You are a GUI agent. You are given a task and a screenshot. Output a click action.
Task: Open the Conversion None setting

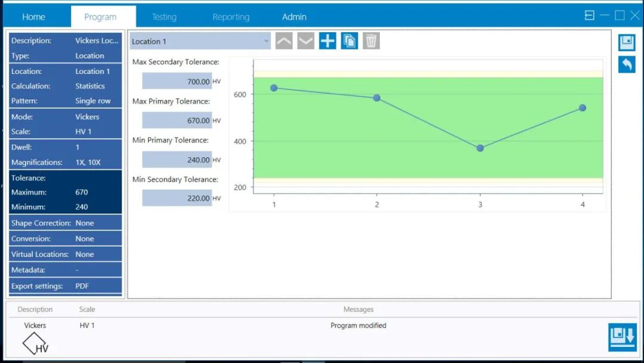coord(66,238)
